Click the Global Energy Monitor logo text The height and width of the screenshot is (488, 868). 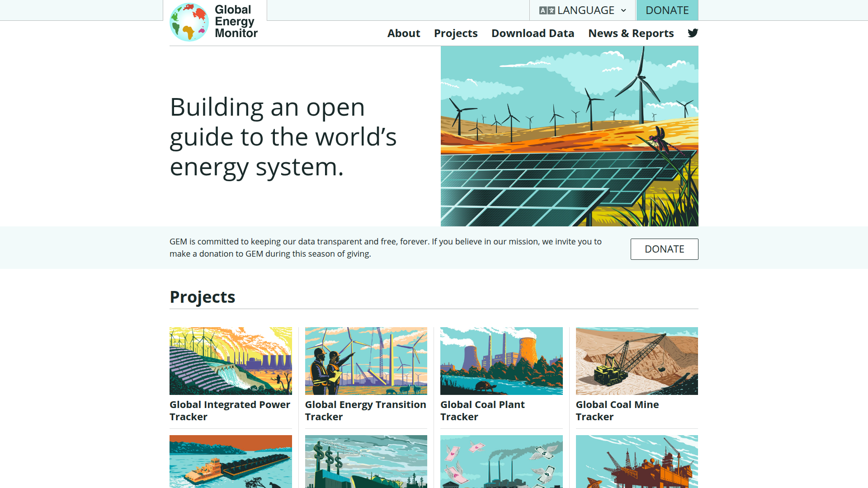236,21
